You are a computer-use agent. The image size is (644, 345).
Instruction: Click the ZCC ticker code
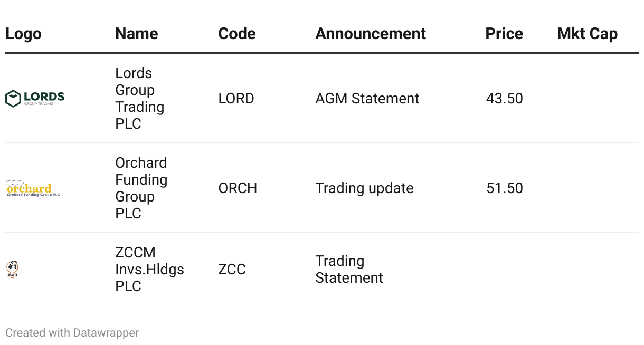pyautogui.click(x=232, y=270)
